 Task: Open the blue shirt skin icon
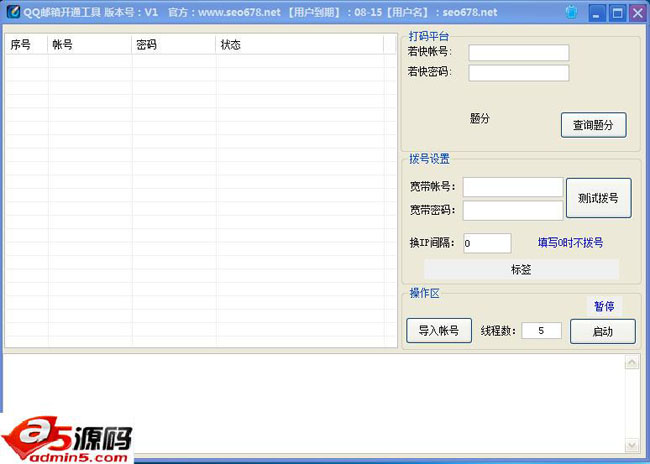(x=571, y=12)
